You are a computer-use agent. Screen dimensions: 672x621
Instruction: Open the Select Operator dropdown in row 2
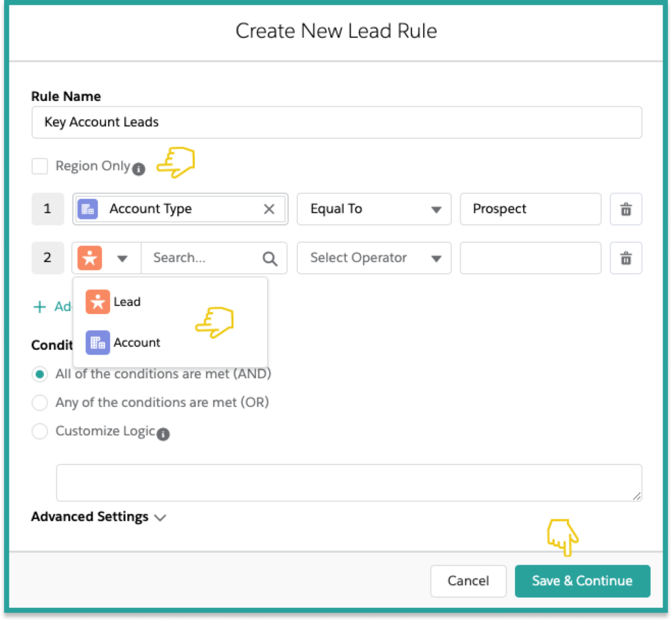[373, 258]
